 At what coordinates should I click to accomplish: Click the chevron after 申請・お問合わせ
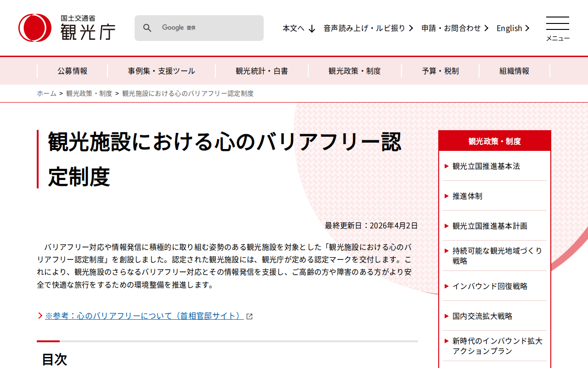coord(486,28)
